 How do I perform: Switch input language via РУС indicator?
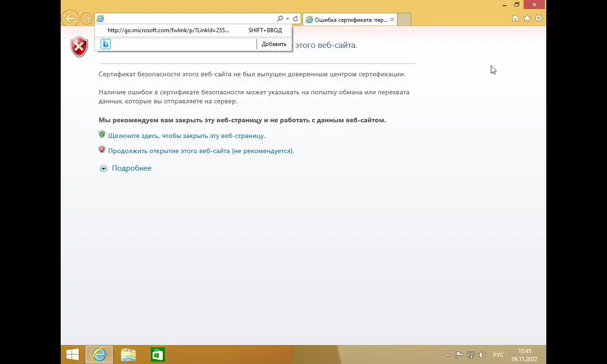coord(498,355)
